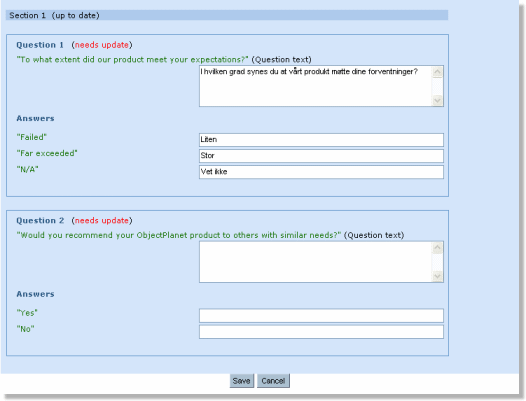Click the "Failed" answer field containing Liten
This screenshot has width=526, height=401.
click(x=321, y=140)
